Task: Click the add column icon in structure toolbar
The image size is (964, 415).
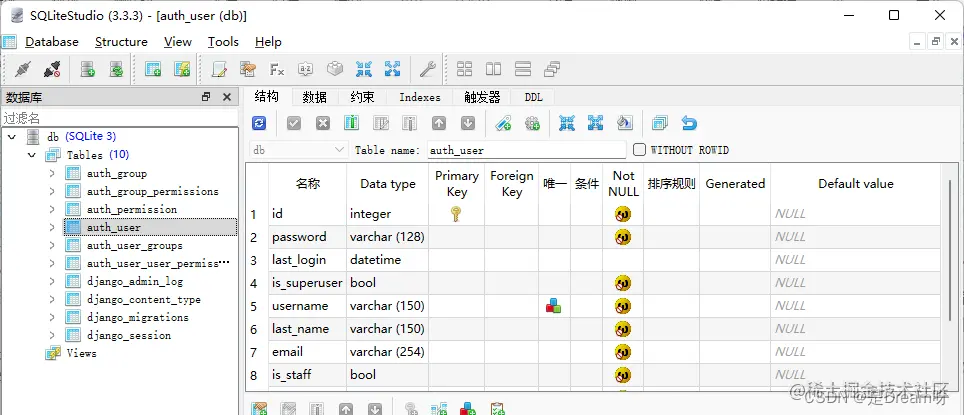Action: coord(352,124)
